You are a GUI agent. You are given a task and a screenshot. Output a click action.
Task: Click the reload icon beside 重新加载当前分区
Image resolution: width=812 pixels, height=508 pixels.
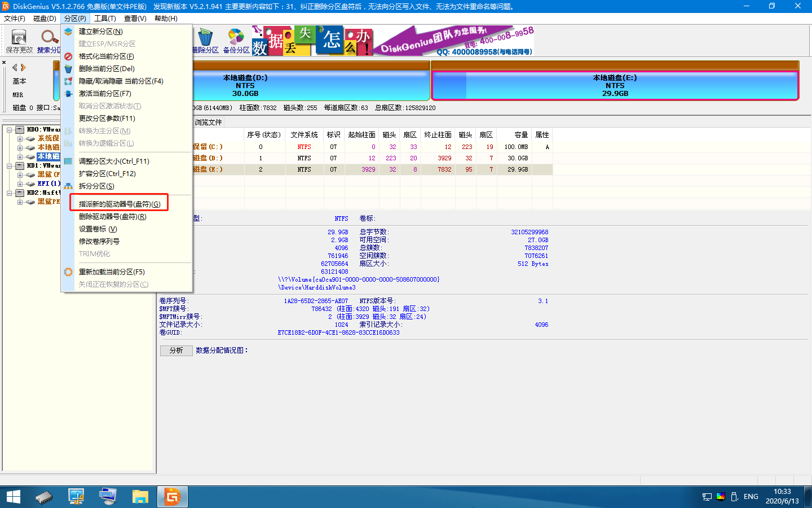pos(68,272)
